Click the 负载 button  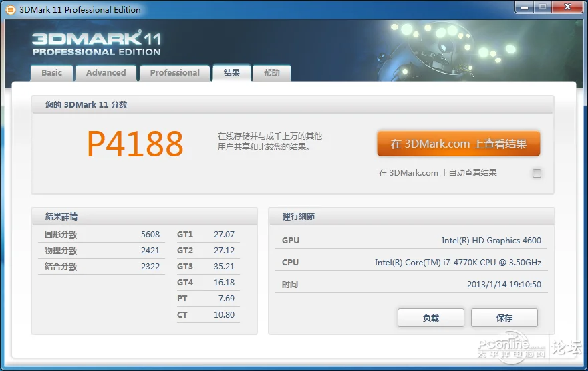pos(431,318)
